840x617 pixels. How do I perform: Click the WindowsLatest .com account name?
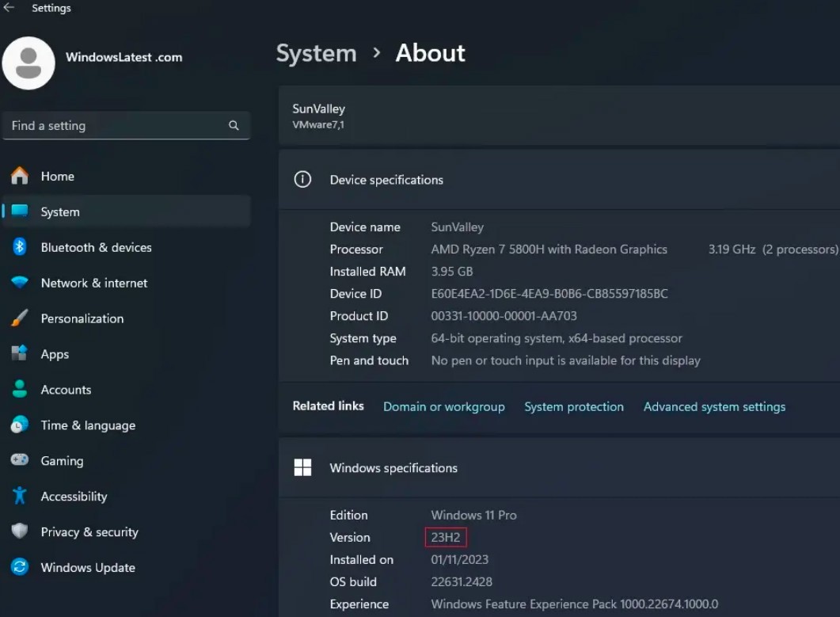pos(124,57)
